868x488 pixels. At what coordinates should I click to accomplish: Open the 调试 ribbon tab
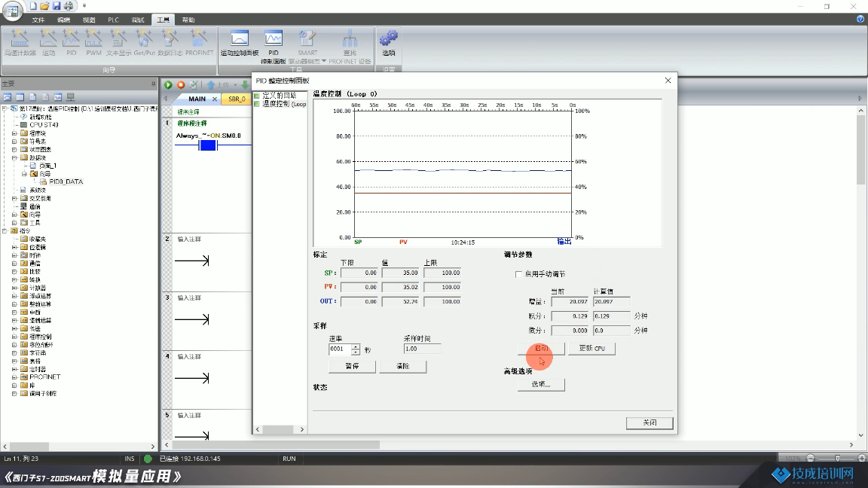point(138,20)
